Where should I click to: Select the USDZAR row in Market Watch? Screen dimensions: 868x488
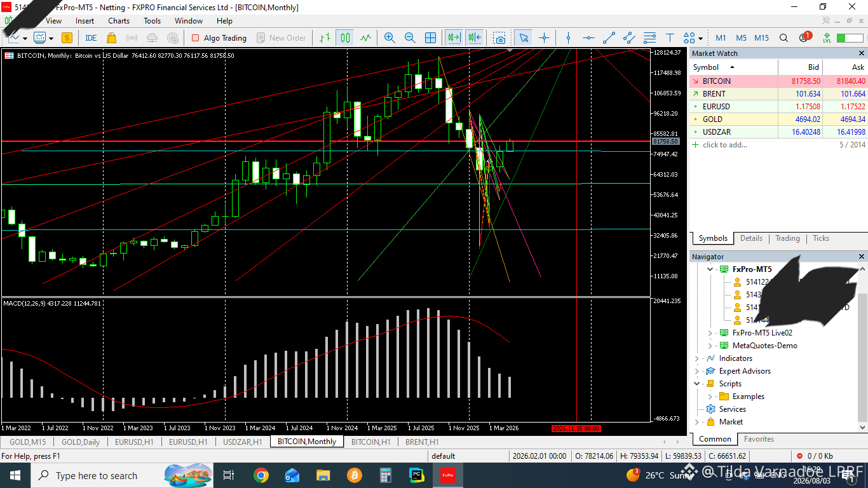pos(778,132)
